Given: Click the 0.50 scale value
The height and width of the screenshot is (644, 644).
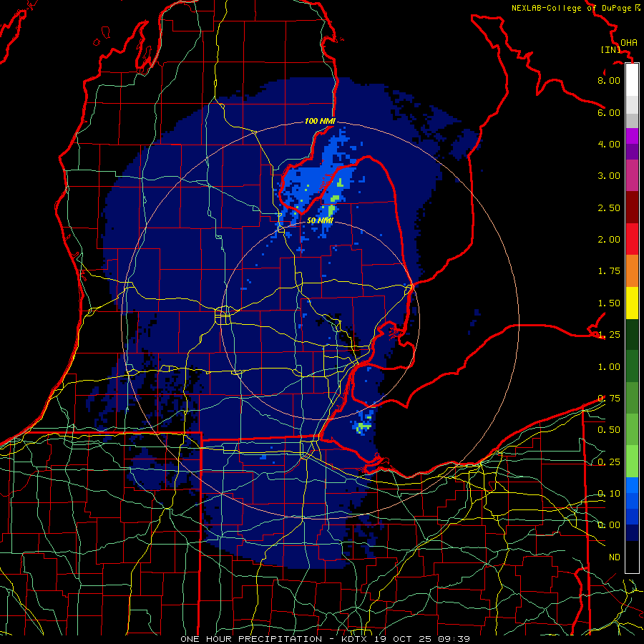Looking at the screenshot, I should [609, 430].
